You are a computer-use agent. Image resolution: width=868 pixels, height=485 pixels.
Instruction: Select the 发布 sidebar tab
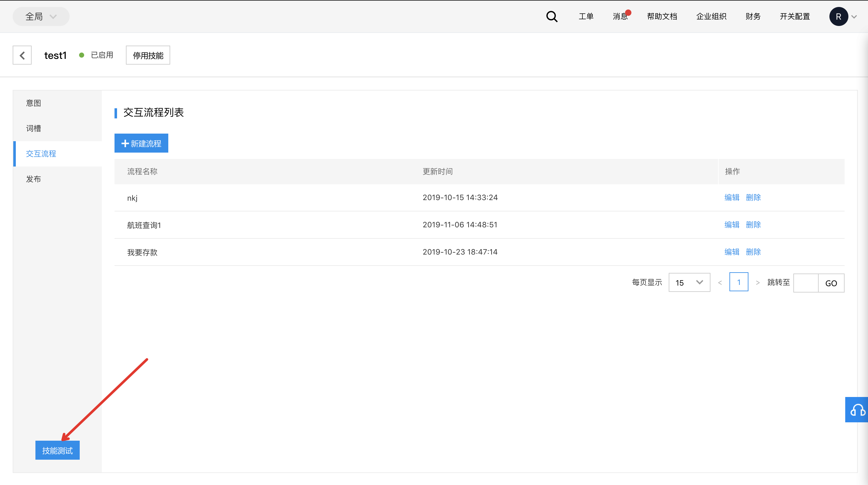pyautogui.click(x=57, y=179)
